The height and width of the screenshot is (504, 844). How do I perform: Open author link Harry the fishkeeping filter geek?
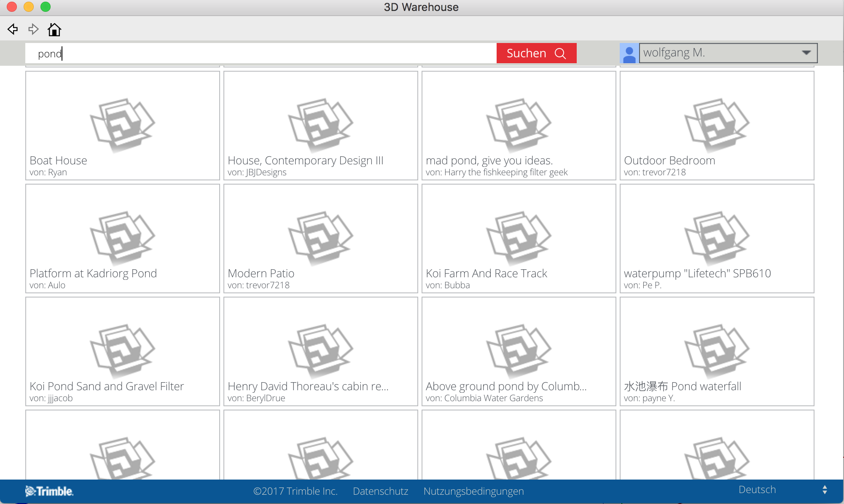pyautogui.click(x=505, y=172)
